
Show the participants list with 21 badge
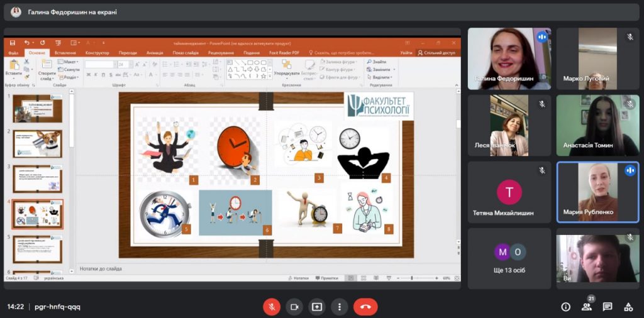coord(587,307)
